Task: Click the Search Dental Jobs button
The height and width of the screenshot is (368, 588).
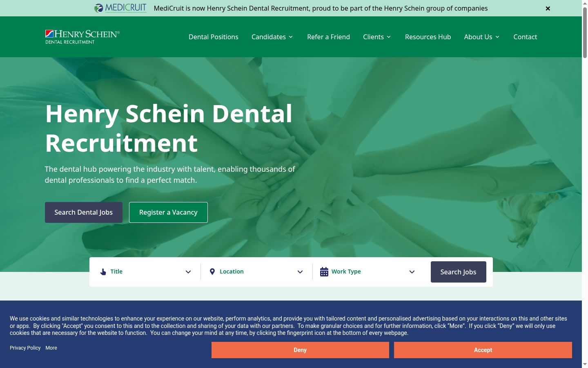Action: tap(84, 212)
